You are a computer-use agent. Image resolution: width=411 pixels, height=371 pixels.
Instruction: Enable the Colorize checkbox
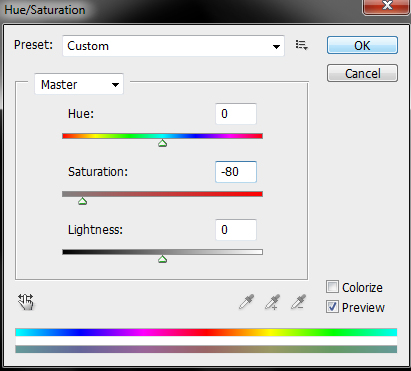[x=332, y=287]
